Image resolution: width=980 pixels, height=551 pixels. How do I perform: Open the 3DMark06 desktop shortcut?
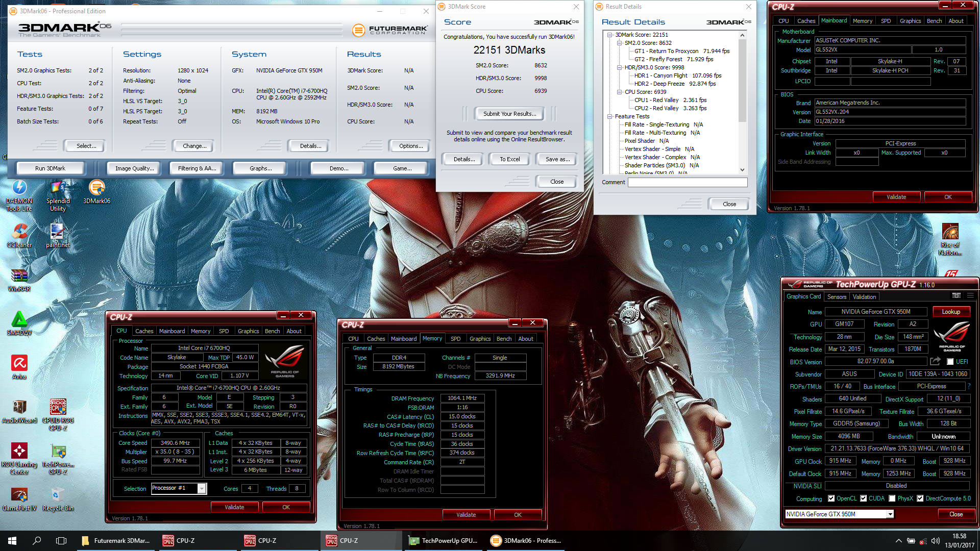96,192
